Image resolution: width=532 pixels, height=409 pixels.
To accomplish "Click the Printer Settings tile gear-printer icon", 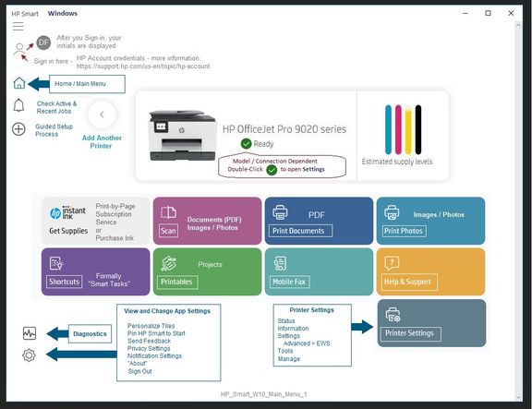I will (x=393, y=315).
